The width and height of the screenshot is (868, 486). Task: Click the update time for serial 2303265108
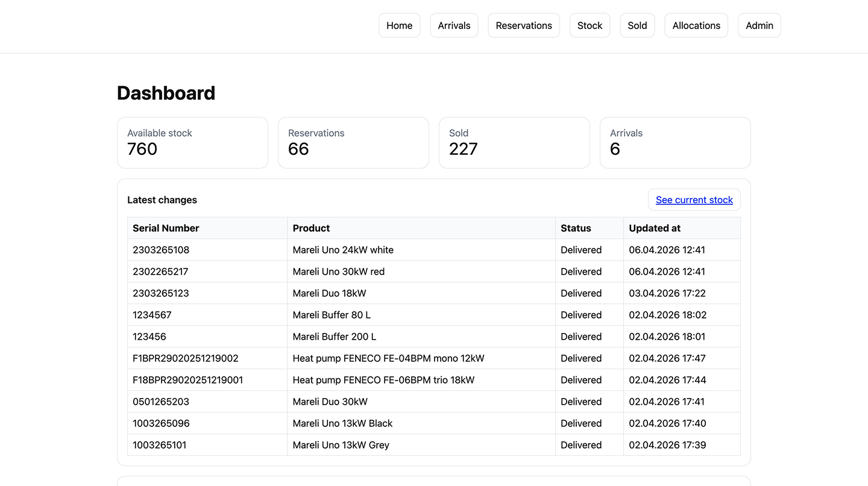coord(667,250)
